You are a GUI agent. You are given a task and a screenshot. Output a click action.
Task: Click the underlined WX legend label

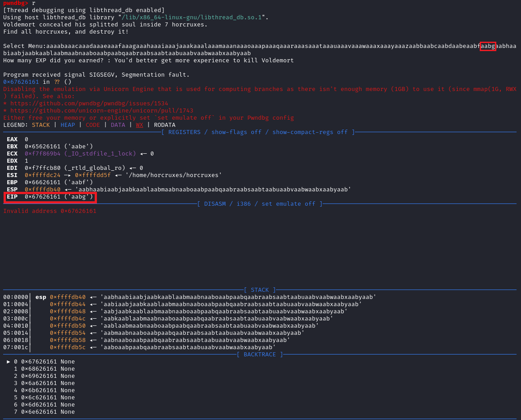click(x=140, y=125)
